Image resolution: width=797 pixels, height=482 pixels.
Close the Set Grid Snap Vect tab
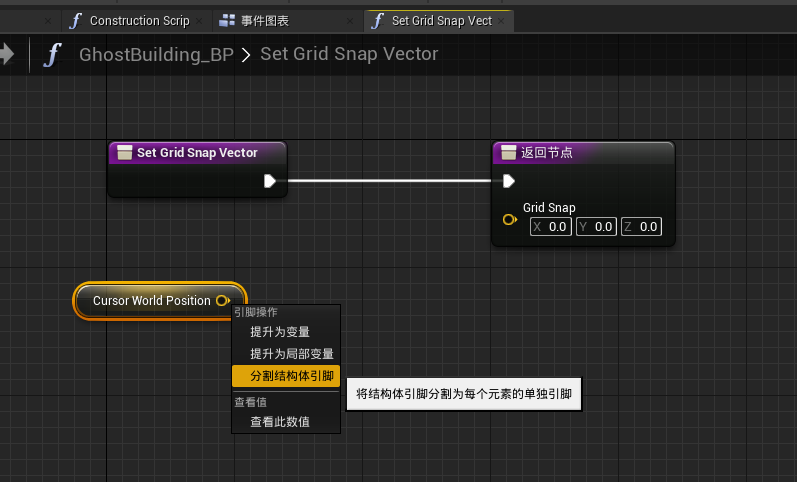tap(501, 21)
